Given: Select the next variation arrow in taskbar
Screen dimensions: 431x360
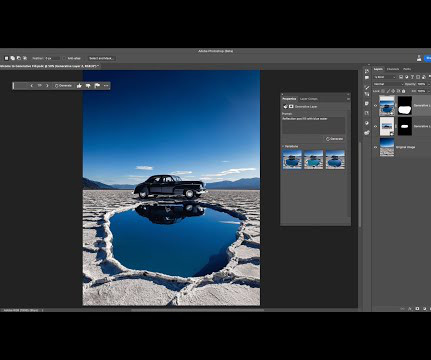Looking at the screenshot, I should [47, 86].
